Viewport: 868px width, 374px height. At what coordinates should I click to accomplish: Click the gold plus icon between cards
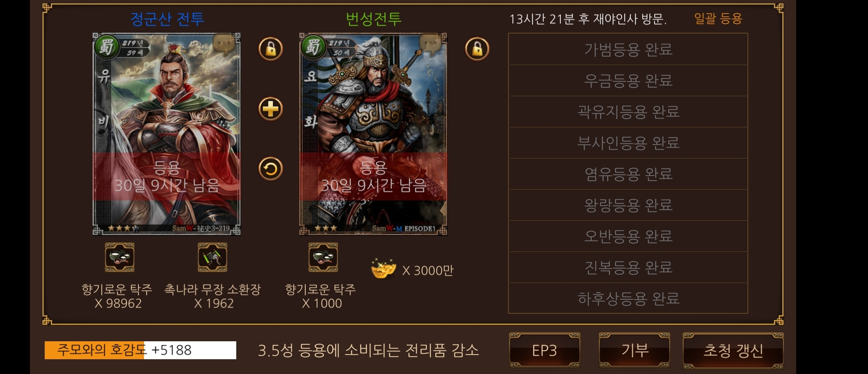[x=271, y=109]
